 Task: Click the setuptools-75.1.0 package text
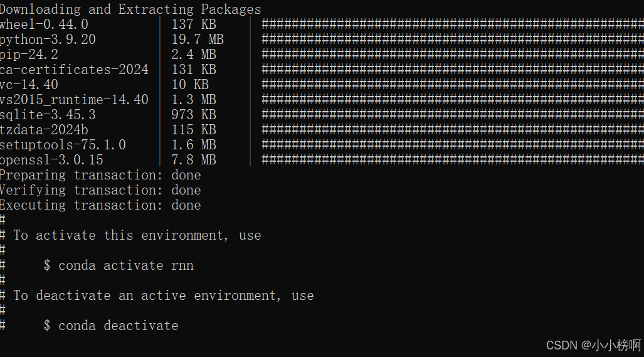[x=63, y=145]
